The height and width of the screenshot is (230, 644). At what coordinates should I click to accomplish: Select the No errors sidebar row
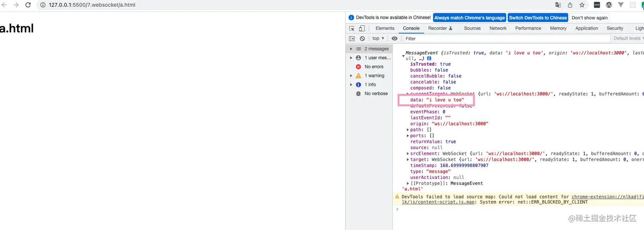pyautogui.click(x=369, y=67)
